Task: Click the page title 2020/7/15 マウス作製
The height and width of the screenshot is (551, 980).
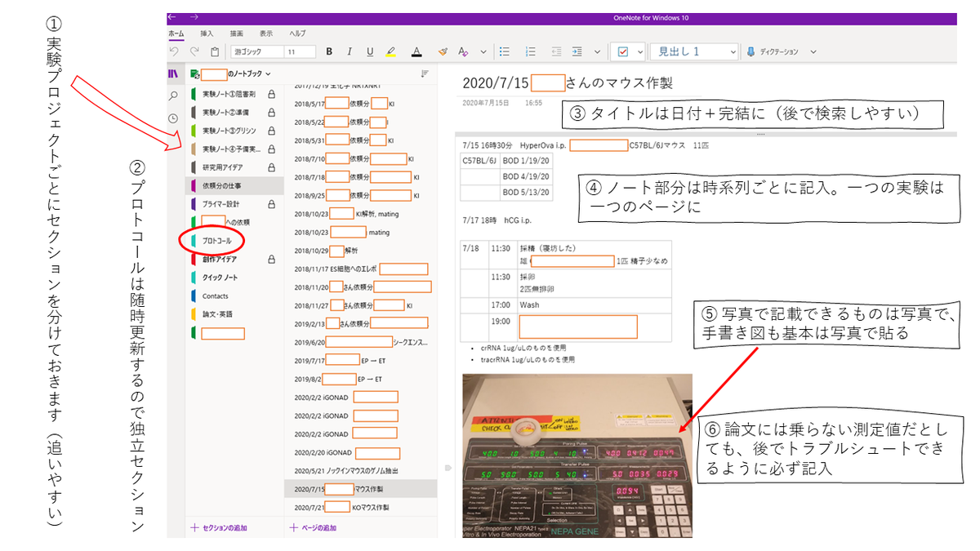Action: [568, 82]
